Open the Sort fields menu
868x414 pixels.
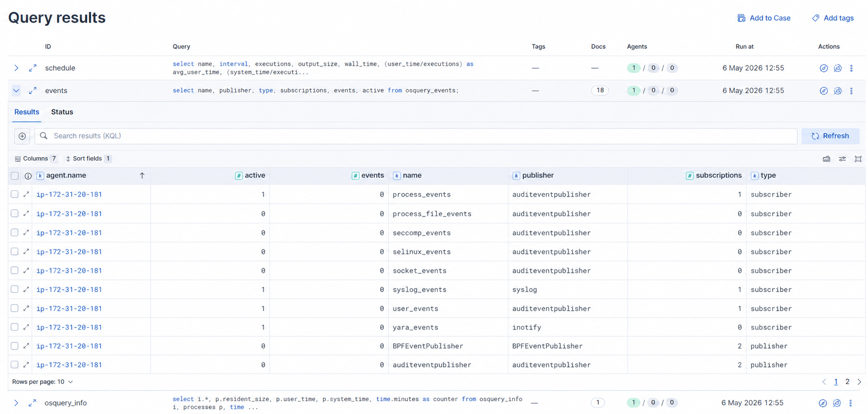[x=88, y=159]
